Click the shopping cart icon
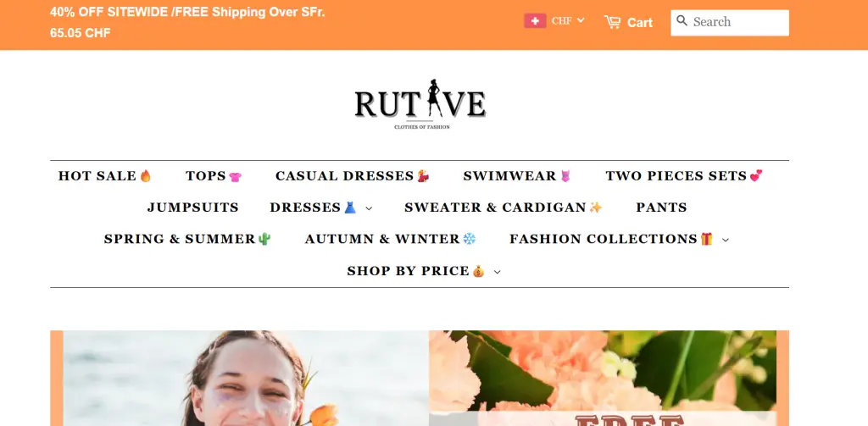868x426 pixels. 612,22
